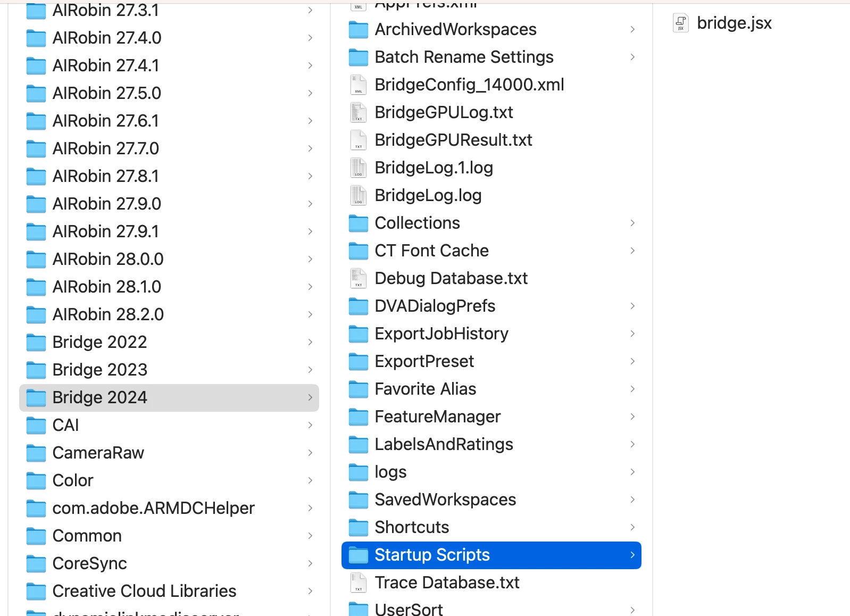Expand the ExportPreset chevron
The image size is (850, 616).
point(632,361)
